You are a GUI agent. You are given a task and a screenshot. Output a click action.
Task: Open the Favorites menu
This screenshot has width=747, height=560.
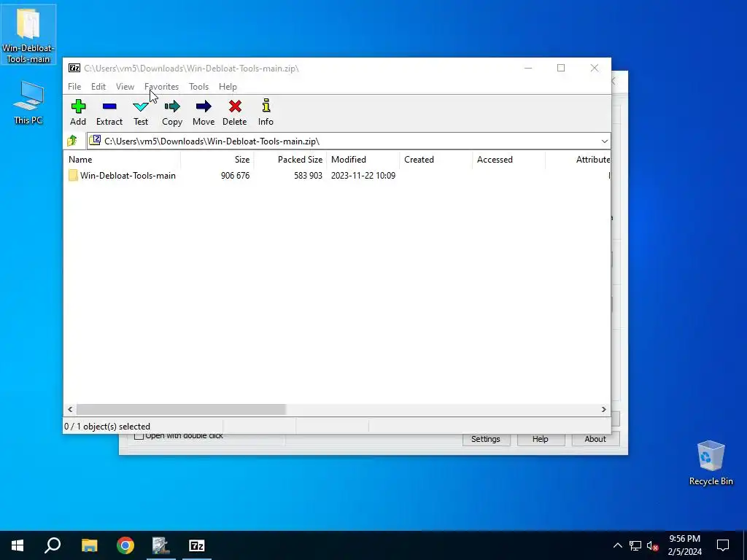point(161,87)
